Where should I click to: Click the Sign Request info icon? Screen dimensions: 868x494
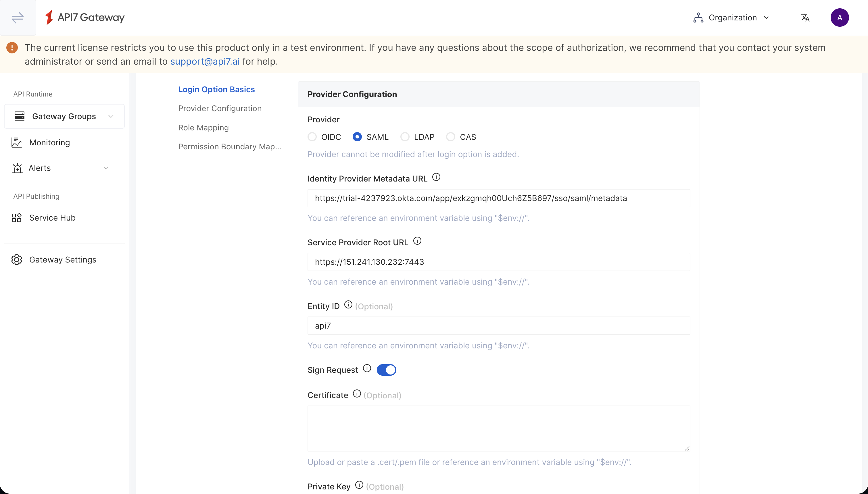click(367, 368)
